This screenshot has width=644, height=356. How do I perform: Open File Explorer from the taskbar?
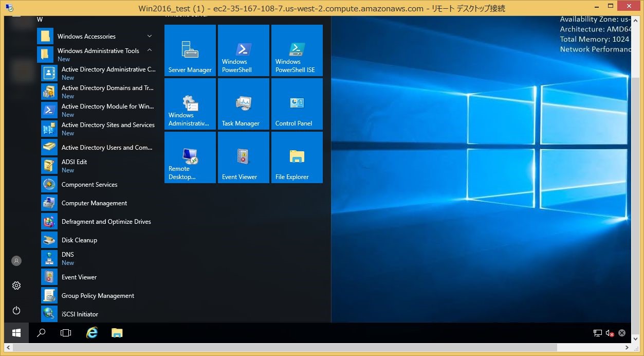(117, 333)
